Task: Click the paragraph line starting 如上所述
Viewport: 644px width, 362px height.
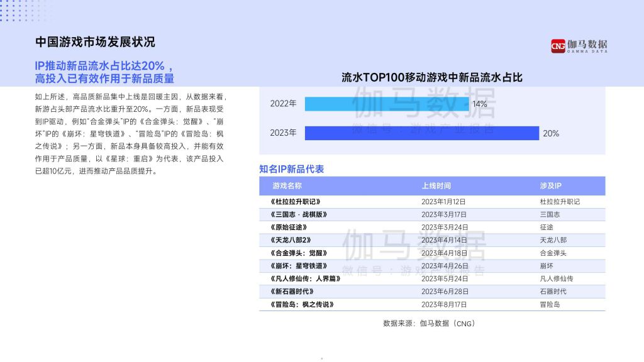Action: coord(131,96)
